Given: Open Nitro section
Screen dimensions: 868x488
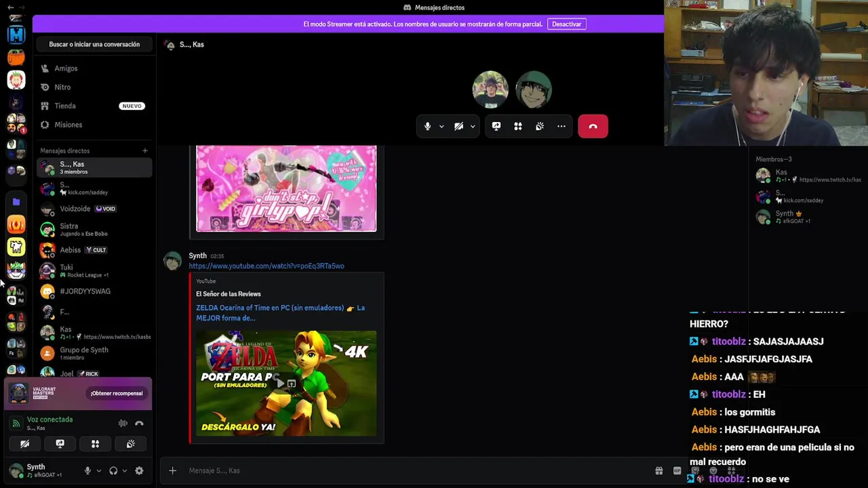Looking at the screenshot, I should click(94, 87).
